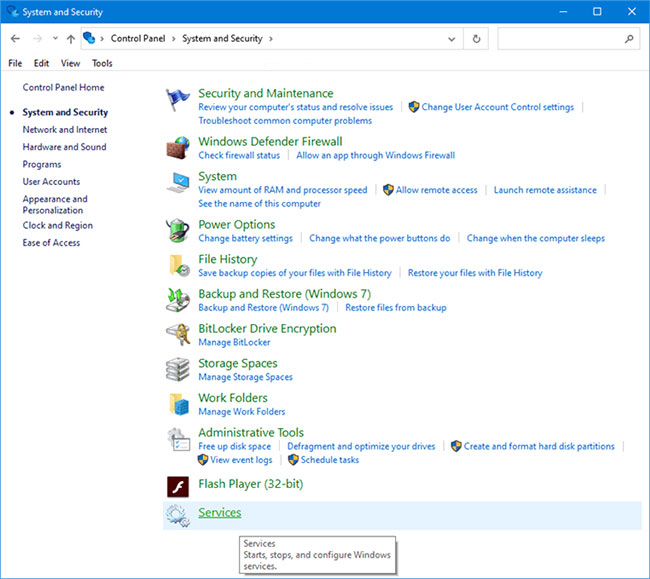Open the Power Options battery icon
Image resolution: width=650 pixels, height=579 pixels.
point(178,230)
